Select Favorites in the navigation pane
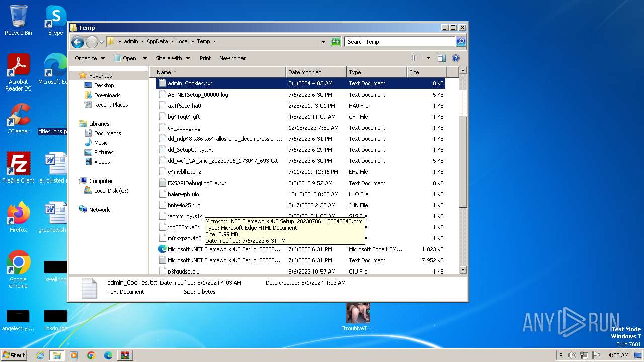The width and height of the screenshot is (644, 362). 100,76
